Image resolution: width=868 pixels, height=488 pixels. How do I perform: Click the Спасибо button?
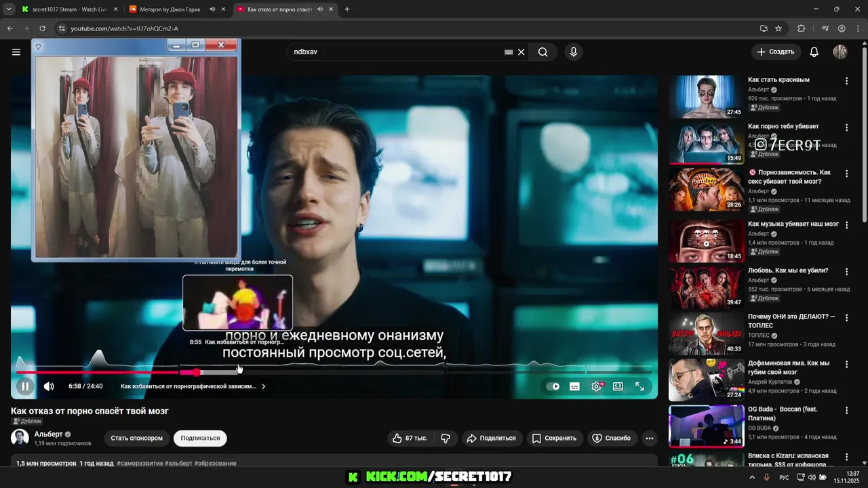point(612,439)
